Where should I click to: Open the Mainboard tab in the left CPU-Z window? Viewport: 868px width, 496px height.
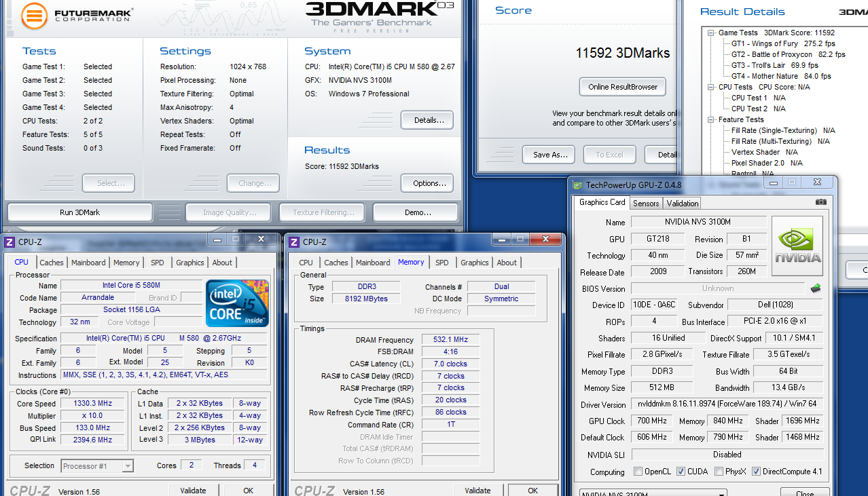89,263
